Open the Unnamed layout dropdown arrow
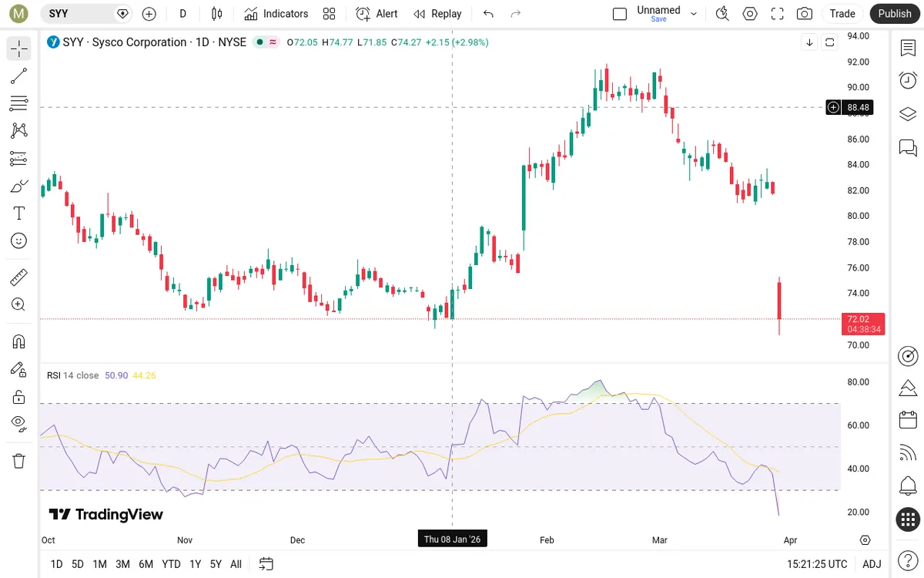The width and height of the screenshot is (924, 578). [x=694, y=14]
